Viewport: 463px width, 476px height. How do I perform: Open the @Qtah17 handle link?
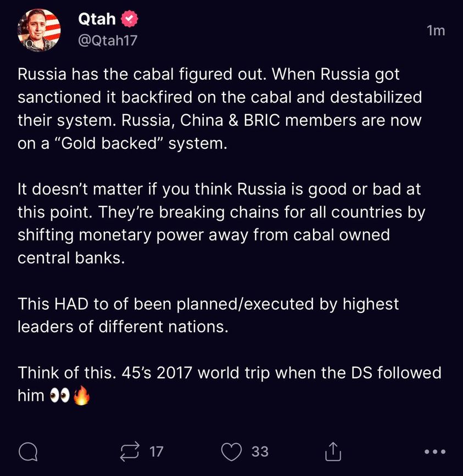tap(107, 41)
